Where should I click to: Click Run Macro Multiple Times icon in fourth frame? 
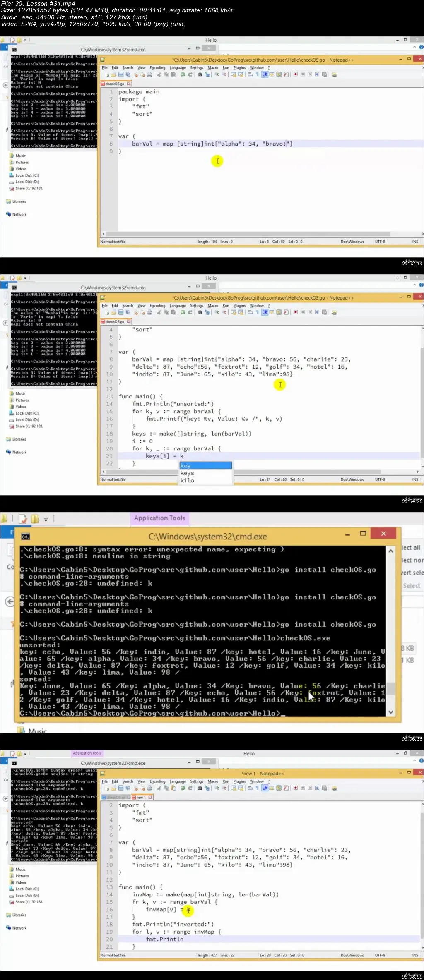(317, 788)
